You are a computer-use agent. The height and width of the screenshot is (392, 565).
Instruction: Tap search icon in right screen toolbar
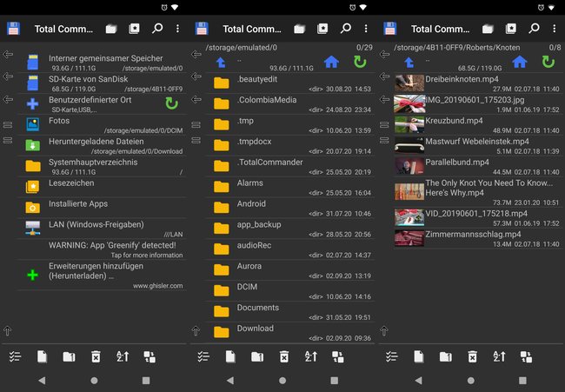pyautogui.click(x=534, y=29)
